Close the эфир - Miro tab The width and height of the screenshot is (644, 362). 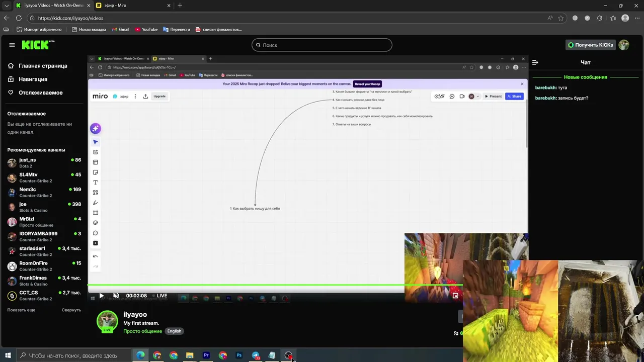[168, 6]
